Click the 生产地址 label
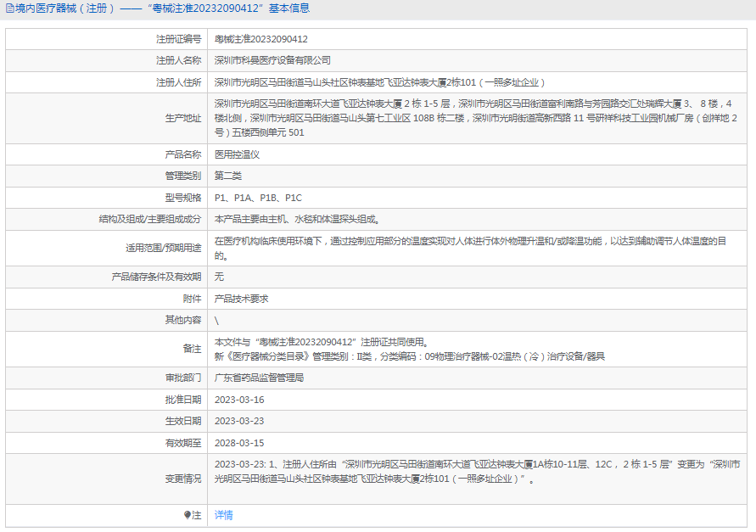 [182, 118]
